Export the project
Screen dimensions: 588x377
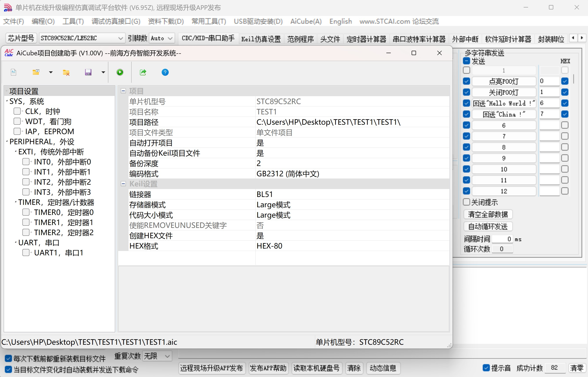coord(143,72)
